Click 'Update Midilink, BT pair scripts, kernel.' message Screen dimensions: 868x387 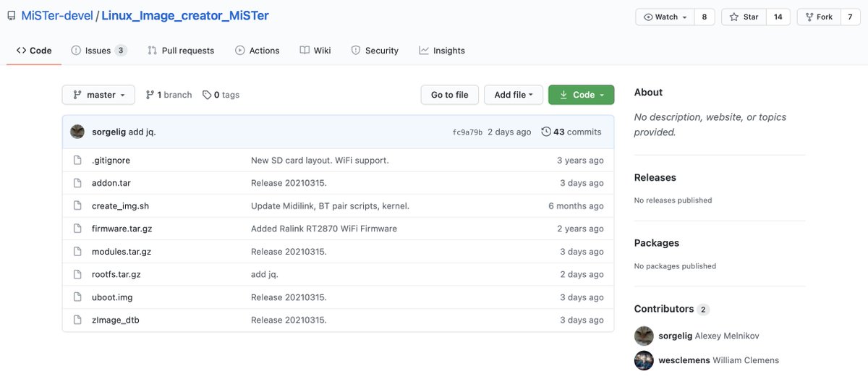tap(330, 206)
